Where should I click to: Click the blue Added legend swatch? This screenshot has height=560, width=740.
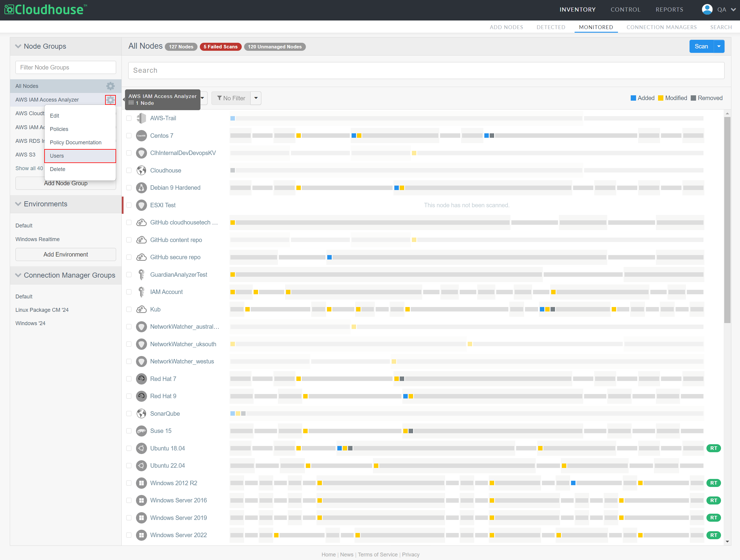[x=633, y=98]
